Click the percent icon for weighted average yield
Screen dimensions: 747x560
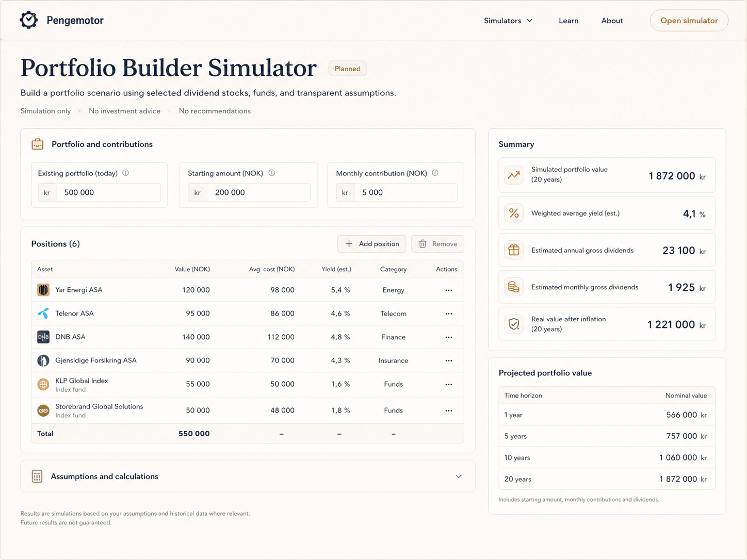(514, 213)
